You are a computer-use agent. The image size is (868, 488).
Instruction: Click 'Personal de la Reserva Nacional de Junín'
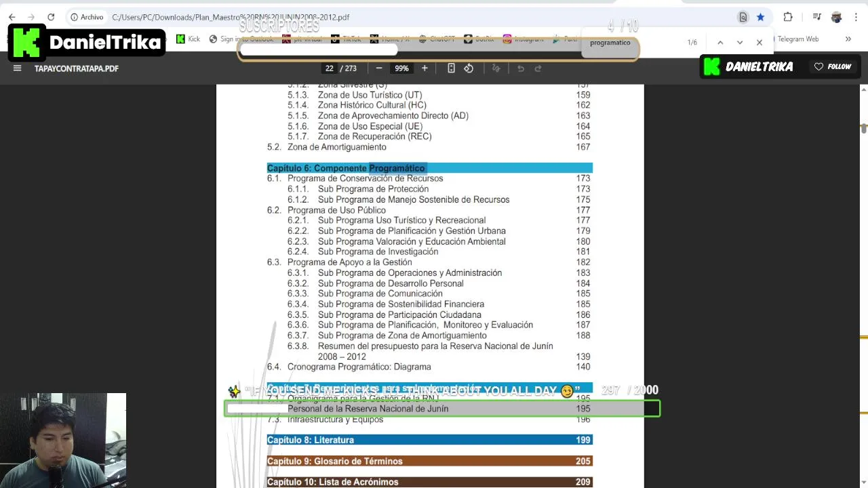coord(368,409)
